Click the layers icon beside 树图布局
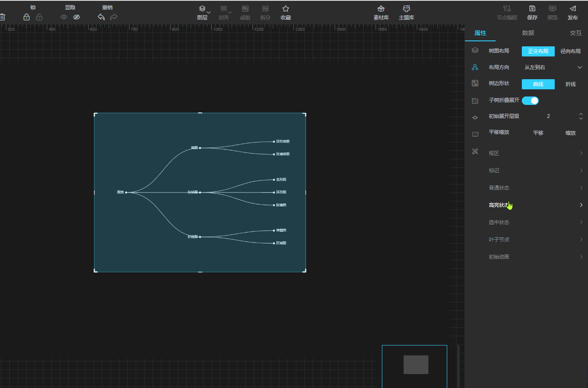 (475, 51)
